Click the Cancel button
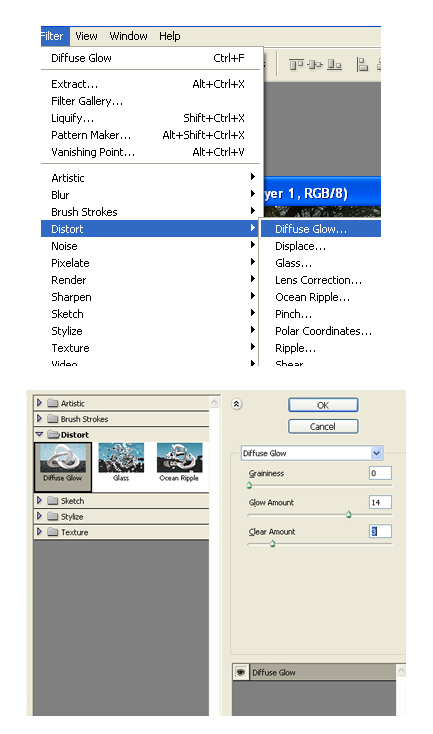The height and width of the screenshot is (734, 433). click(323, 426)
